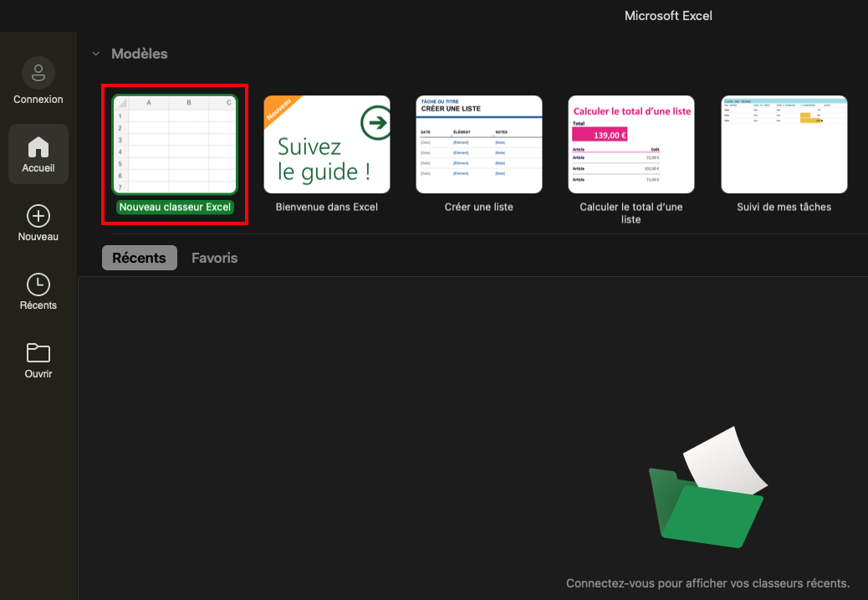Click the Bienvenue dans Excel caption

click(327, 207)
